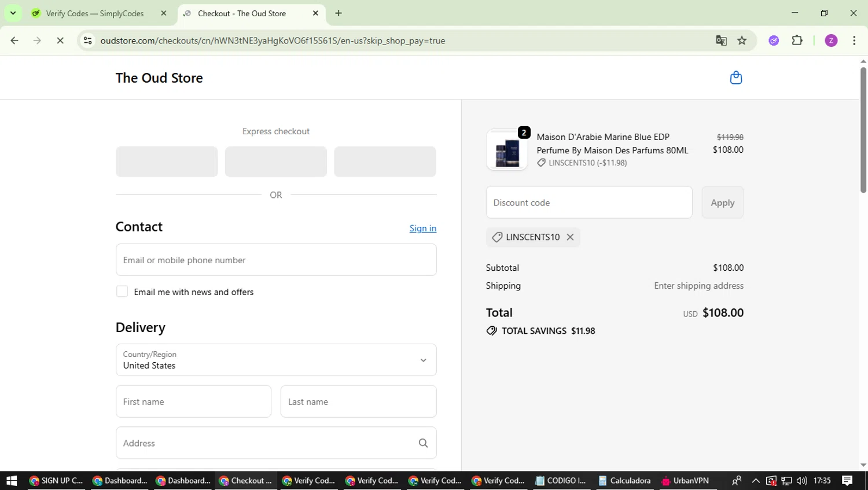868x490 pixels.
Task: Open the Chrome three-dot menu
Action: tap(854, 40)
